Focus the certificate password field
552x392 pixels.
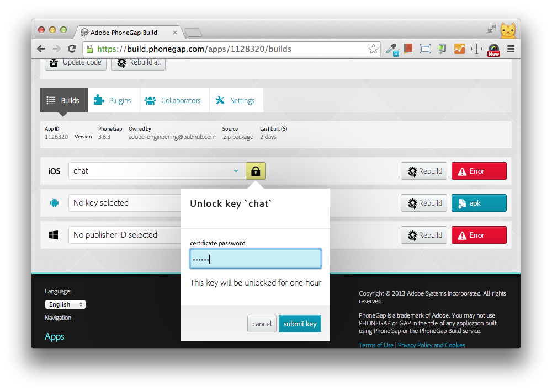pyautogui.click(x=255, y=259)
